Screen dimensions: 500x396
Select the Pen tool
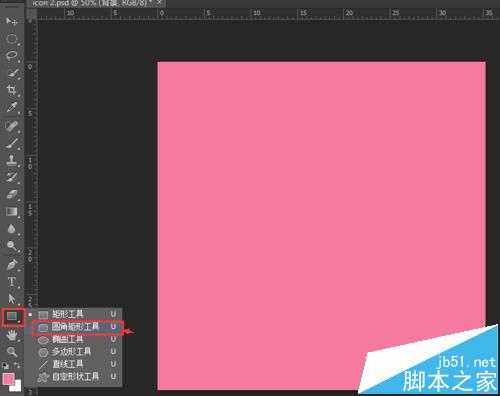point(12,265)
